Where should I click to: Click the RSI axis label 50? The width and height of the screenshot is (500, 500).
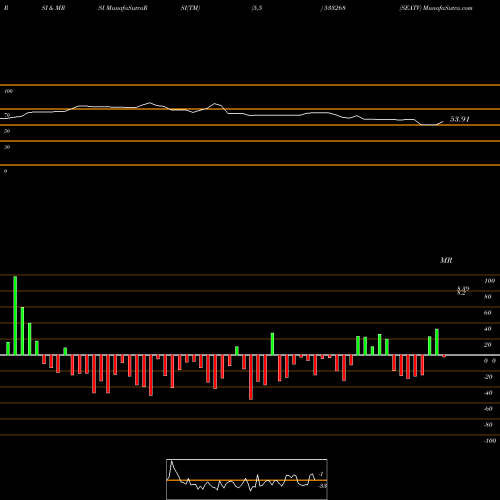tap(7, 131)
